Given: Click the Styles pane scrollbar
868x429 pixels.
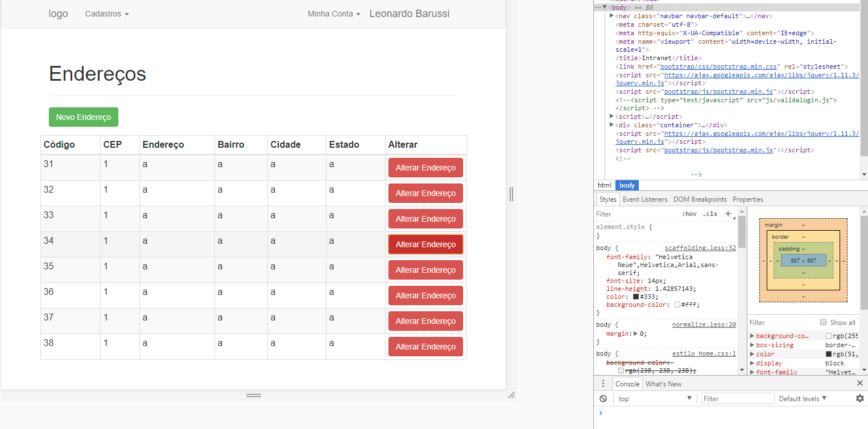Looking at the screenshot, I should click(x=742, y=231).
